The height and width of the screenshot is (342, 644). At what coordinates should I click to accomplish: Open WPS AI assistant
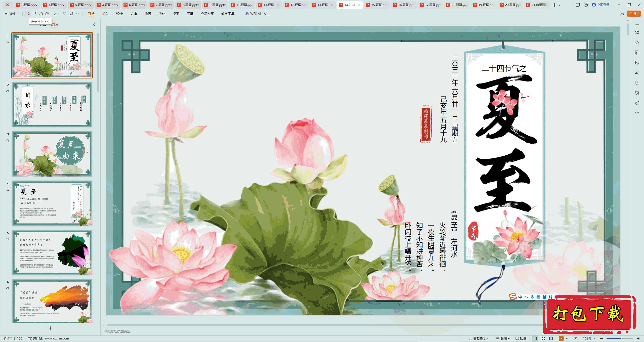(253, 14)
